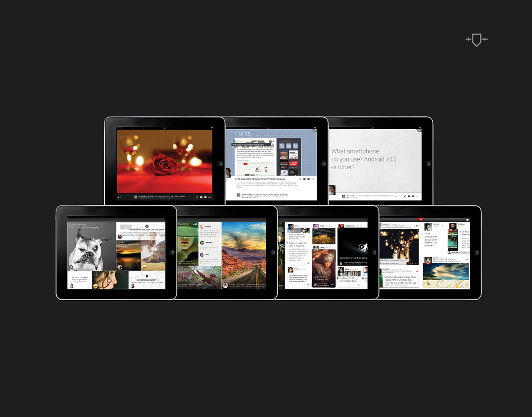Open the sunlit house photo tile
This screenshot has width=532, height=417.
click(153, 255)
